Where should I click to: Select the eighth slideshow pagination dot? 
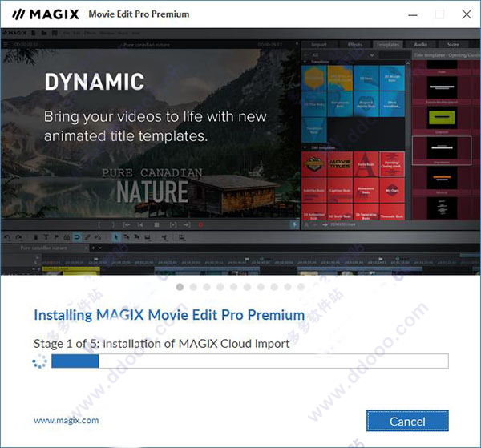click(274, 287)
